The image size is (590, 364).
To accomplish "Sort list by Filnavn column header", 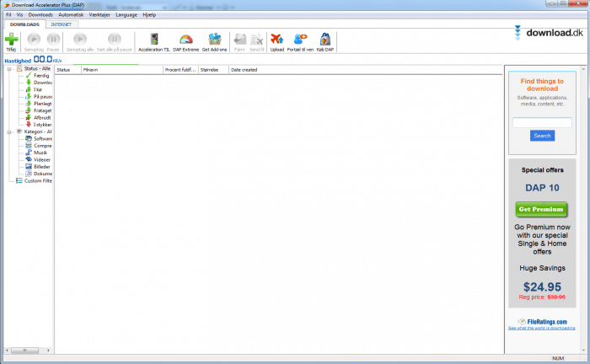I will pyautogui.click(x=121, y=69).
